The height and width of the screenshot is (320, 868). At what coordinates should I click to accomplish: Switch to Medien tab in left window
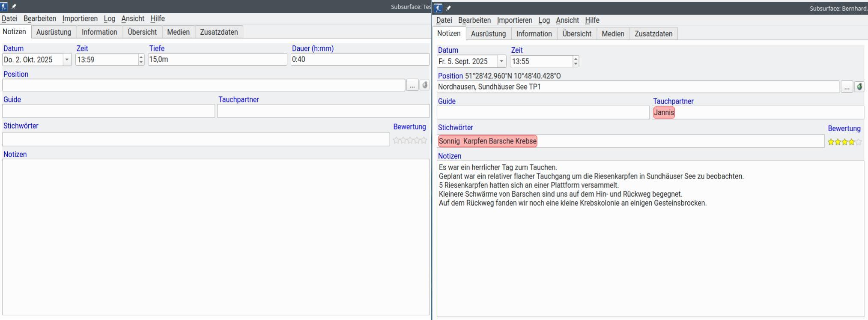click(179, 32)
